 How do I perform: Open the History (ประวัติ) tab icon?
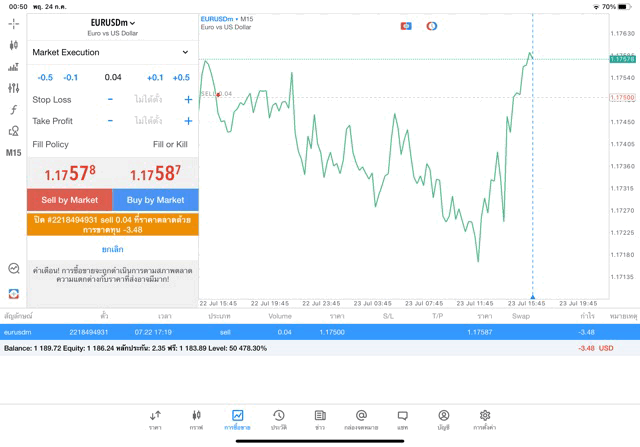(278, 418)
